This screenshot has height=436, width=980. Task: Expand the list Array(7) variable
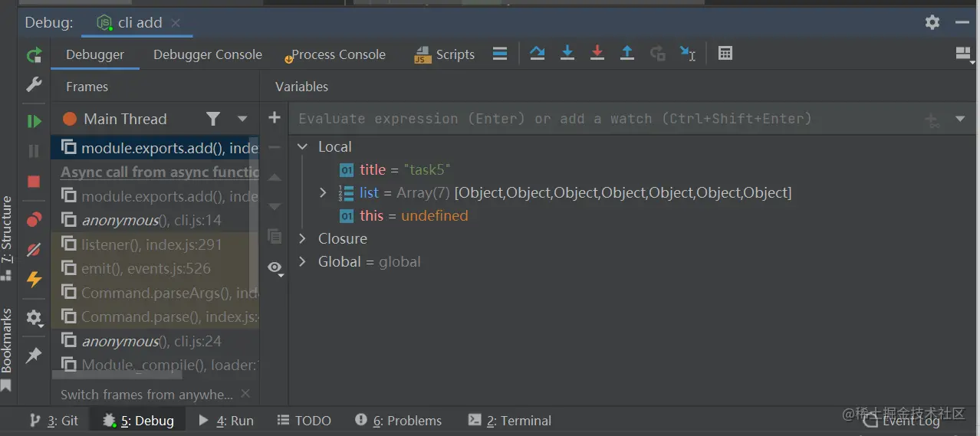tap(324, 192)
